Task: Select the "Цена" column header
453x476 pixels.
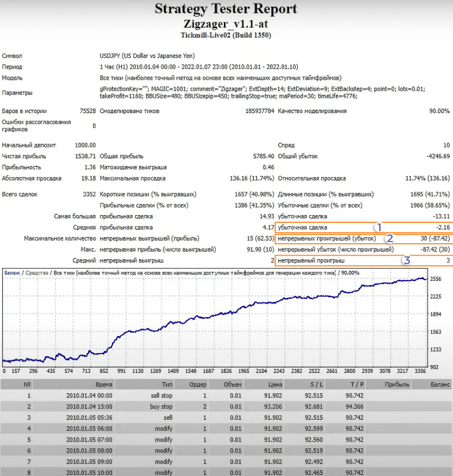Action: point(275,384)
